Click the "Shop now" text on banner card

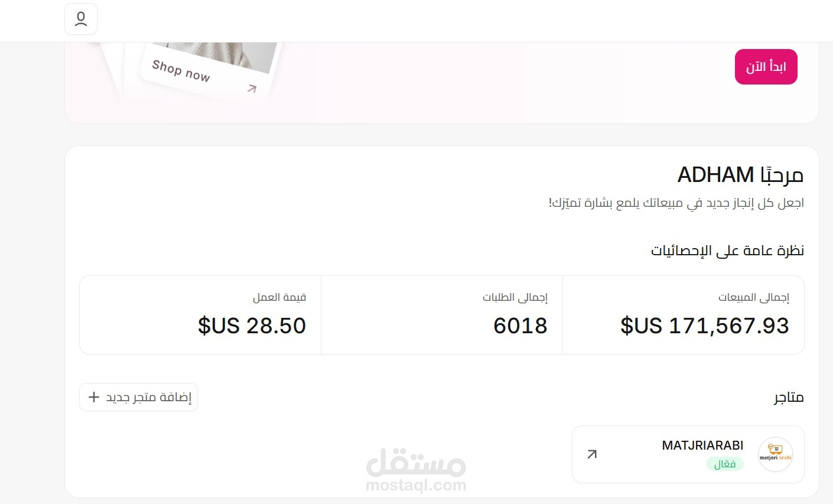click(181, 70)
